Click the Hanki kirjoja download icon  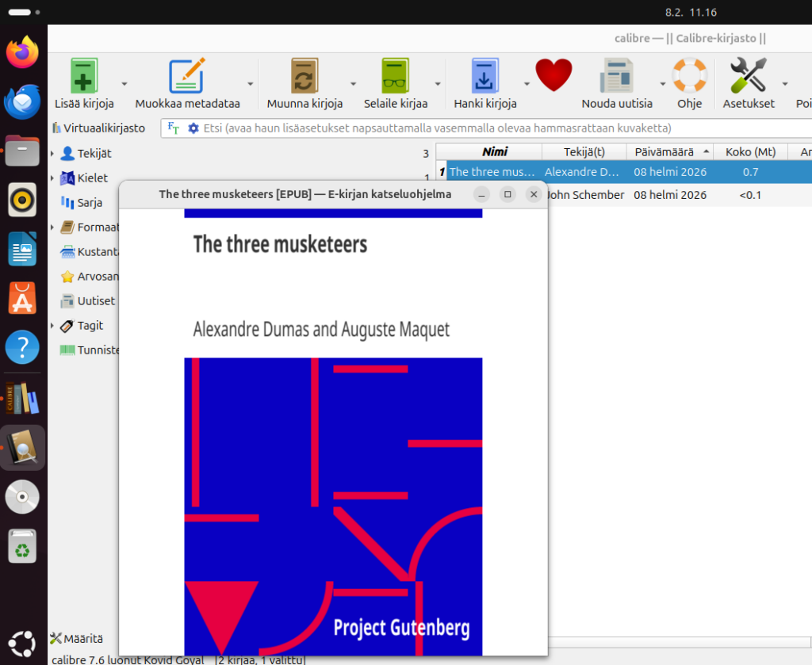[x=485, y=77]
